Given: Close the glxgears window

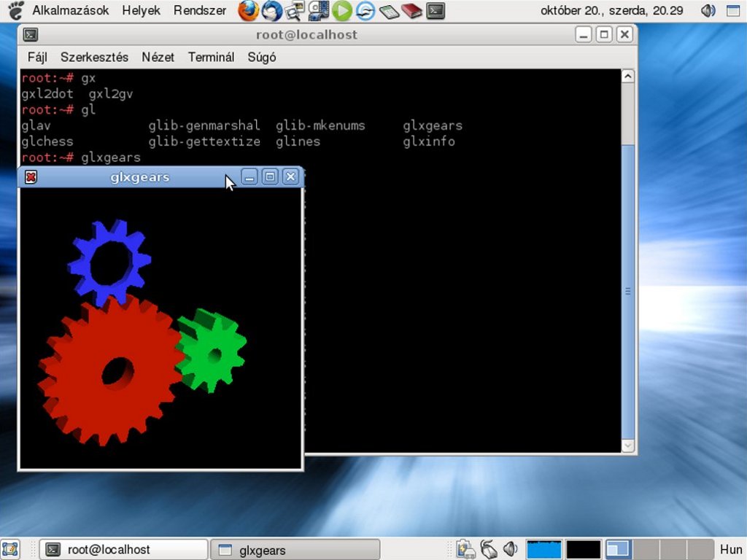Looking at the screenshot, I should pos(290,176).
